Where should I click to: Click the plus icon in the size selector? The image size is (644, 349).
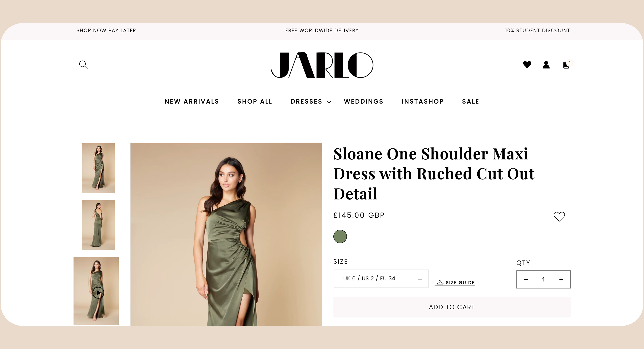420,279
